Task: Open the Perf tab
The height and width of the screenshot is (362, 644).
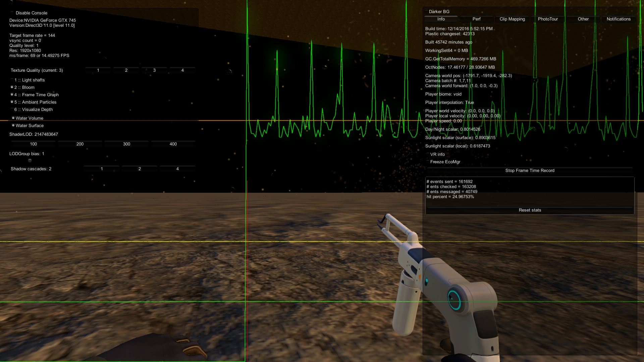Action: [x=477, y=19]
